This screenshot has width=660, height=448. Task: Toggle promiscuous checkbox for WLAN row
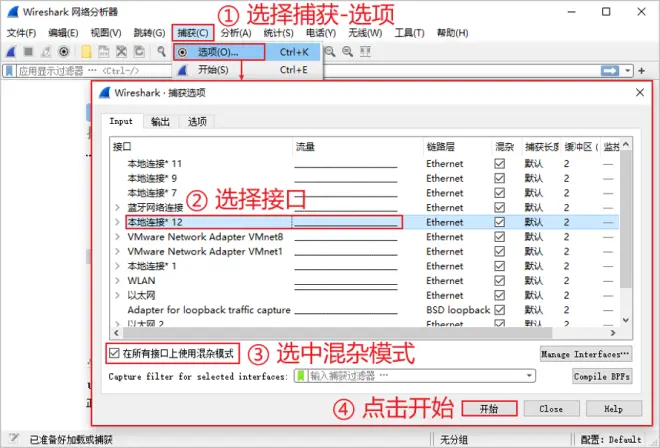500,280
